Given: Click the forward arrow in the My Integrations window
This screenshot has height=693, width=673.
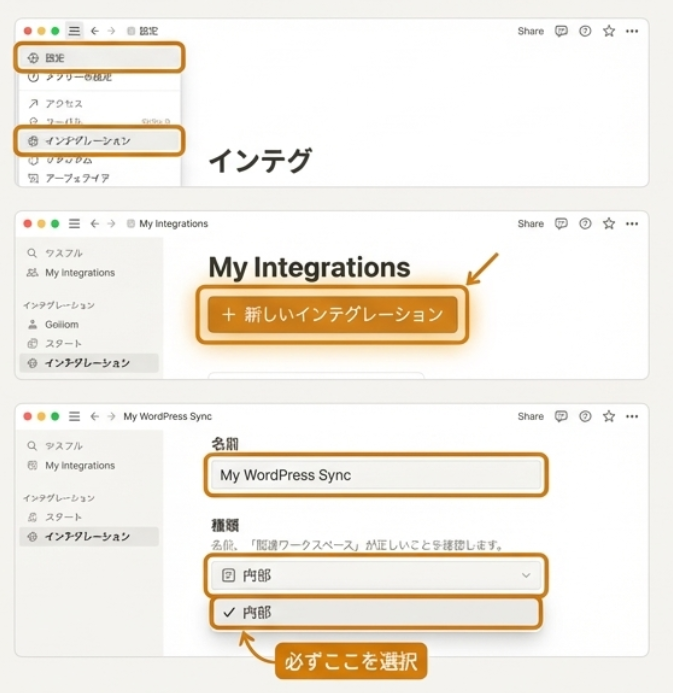Looking at the screenshot, I should tap(111, 224).
